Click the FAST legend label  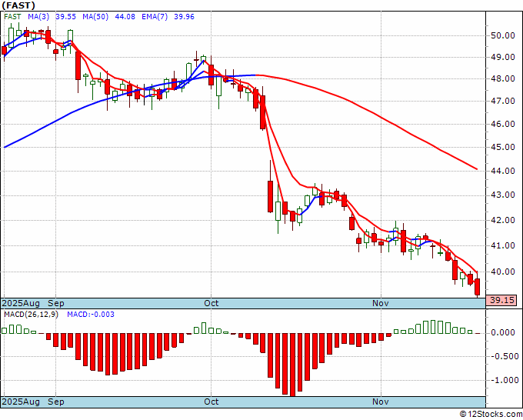point(12,17)
